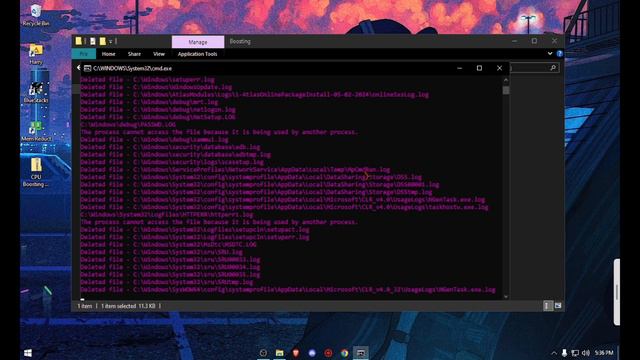Click the folder icon in Explorer title bar

coord(78,41)
